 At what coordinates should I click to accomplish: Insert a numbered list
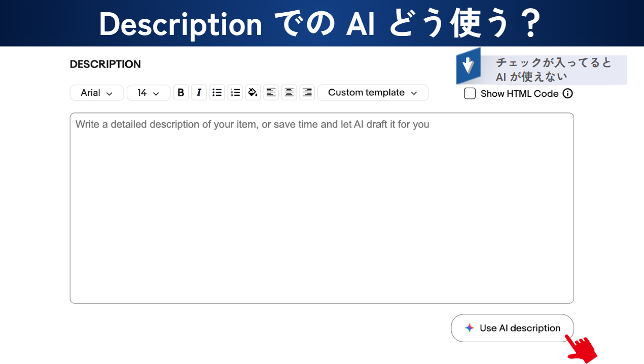point(235,93)
